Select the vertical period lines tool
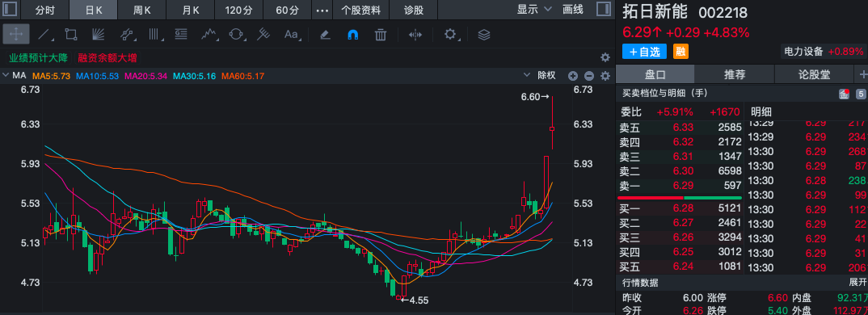This screenshot has width=868, height=315. [154, 34]
